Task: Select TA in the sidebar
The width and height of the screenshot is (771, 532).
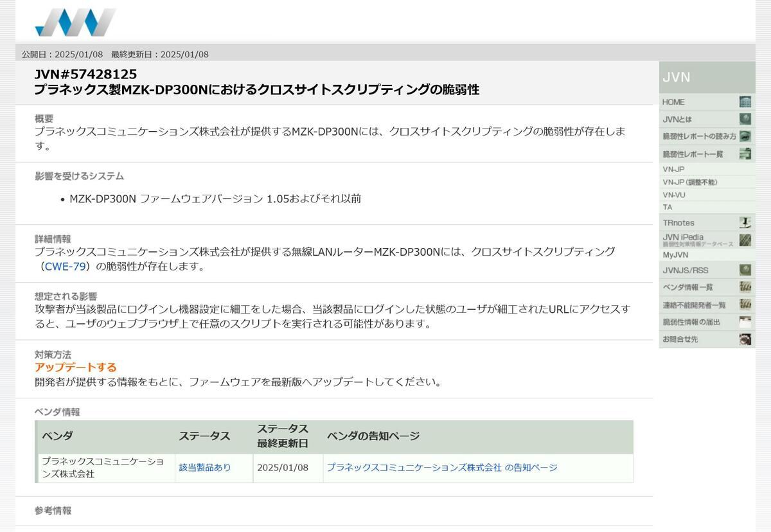Action: tap(707, 207)
